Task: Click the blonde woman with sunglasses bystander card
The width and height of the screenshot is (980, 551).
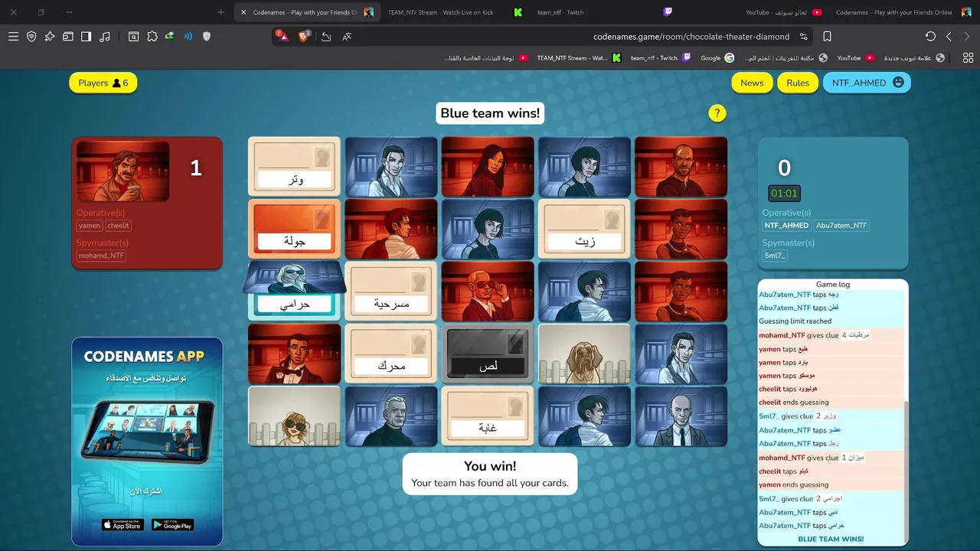Action: (295, 416)
